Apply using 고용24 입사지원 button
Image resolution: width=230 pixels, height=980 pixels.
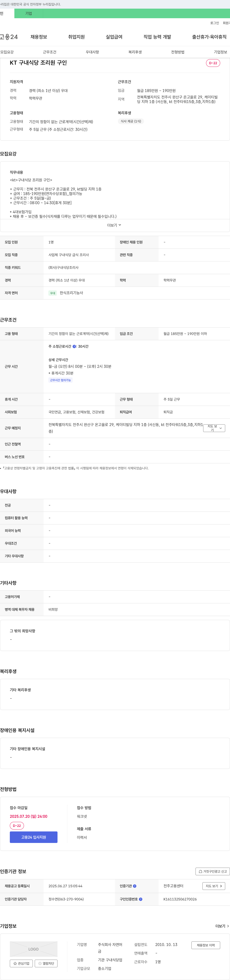pos(34,837)
